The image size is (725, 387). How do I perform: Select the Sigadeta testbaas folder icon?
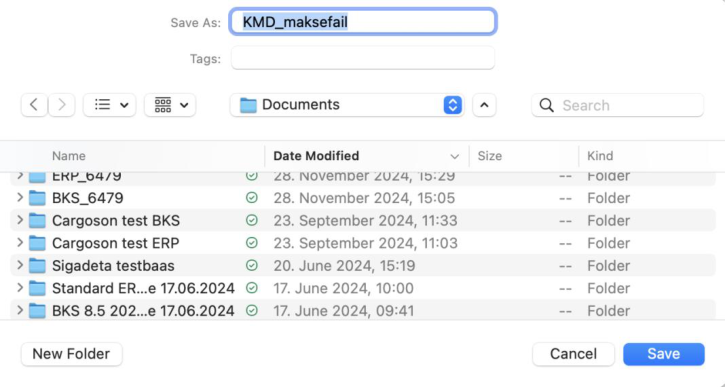click(37, 266)
